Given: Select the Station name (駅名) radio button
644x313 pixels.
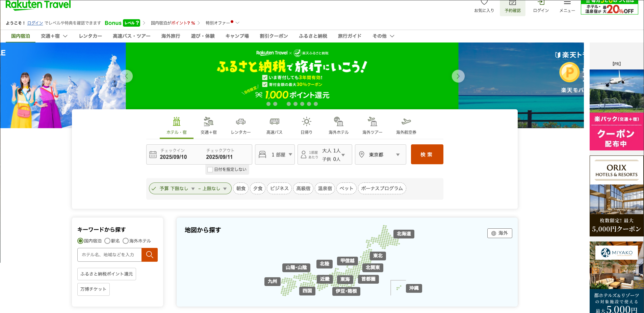Looking at the screenshot, I should pos(107,241).
